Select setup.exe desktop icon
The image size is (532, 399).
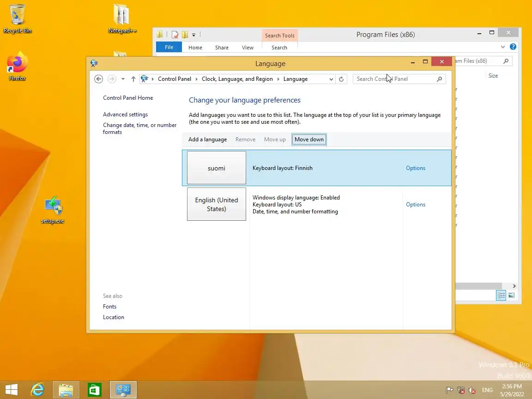(x=53, y=210)
